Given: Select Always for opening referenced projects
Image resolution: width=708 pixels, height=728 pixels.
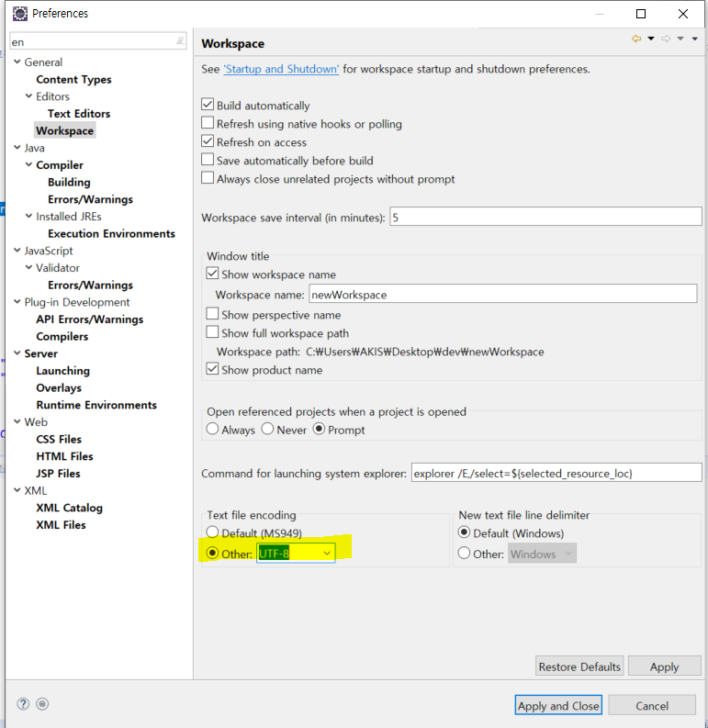Looking at the screenshot, I should [212, 429].
